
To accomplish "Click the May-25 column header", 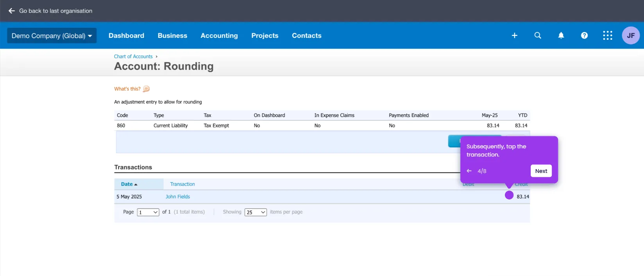I will pyautogui.click(x=490, y=116).
